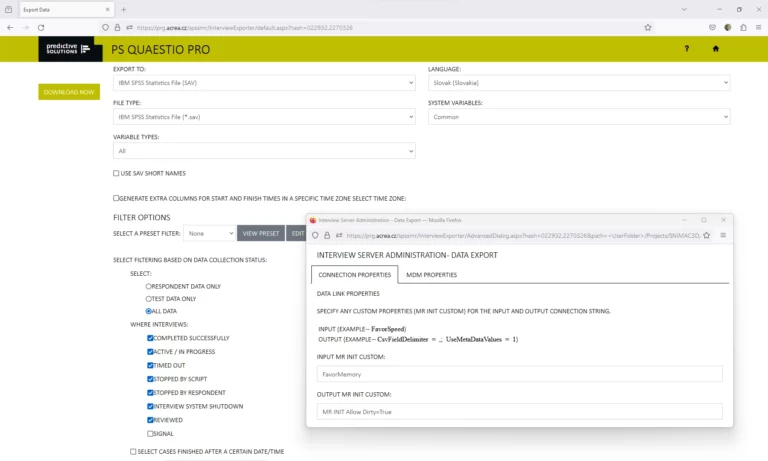This screenshot has width=768, height=461.
Task: Click DATA LINK PROPERTIES label
Action: (348, 293)
